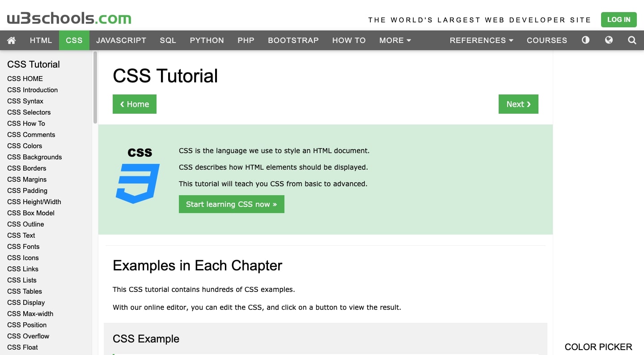This screenshot has height=355, width=644.
Task: Open CSS Text in sidebar
Action: point(21,235)
